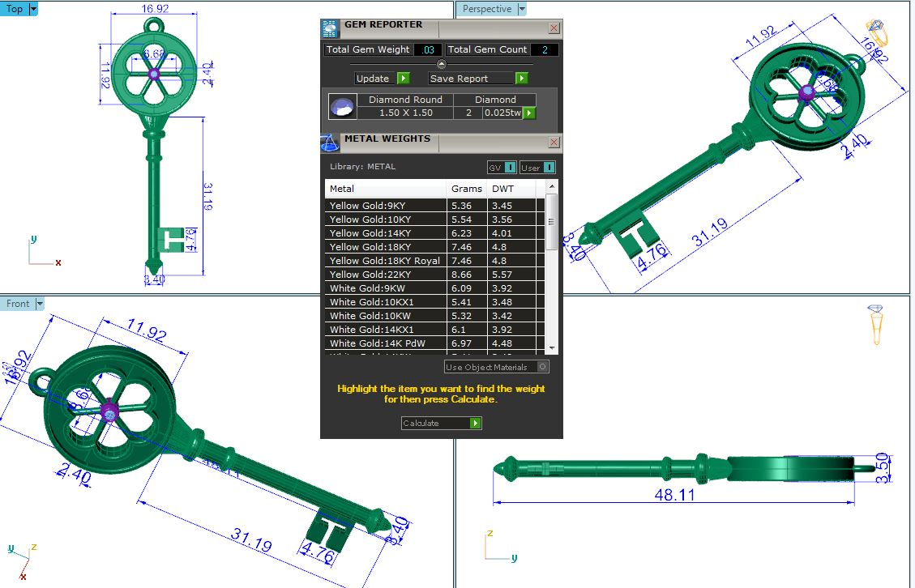Select White Gold:14K PdW metal row
Viewport: 915px width, 588px height.
[x=386, y=343]
